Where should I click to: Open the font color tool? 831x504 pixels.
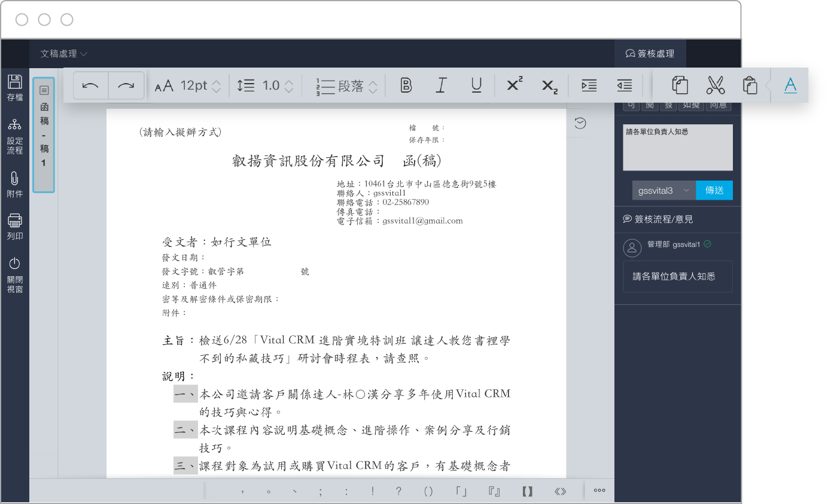(x=790, y=85)
